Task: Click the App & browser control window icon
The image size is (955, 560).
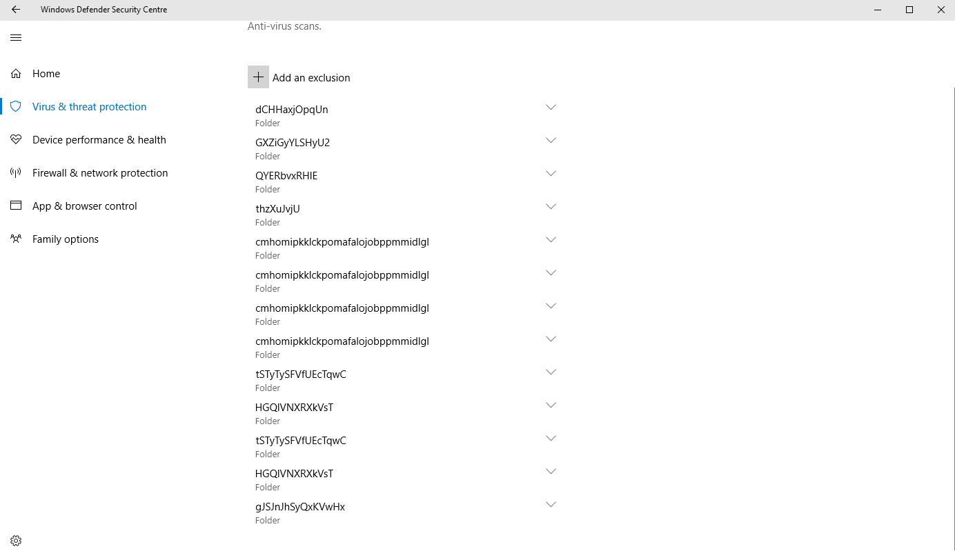Action: pyautogui.click(x=16, y=206)
